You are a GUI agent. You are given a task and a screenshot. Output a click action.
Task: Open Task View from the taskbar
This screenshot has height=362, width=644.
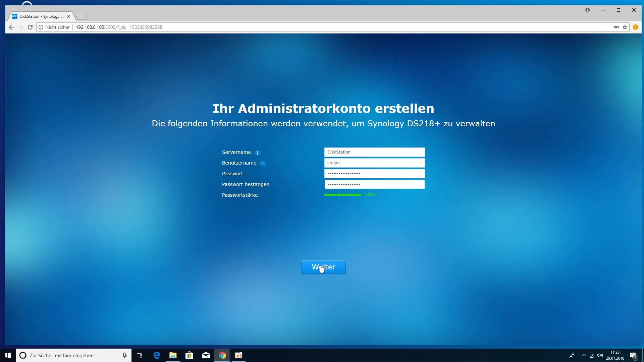[140, 355]
